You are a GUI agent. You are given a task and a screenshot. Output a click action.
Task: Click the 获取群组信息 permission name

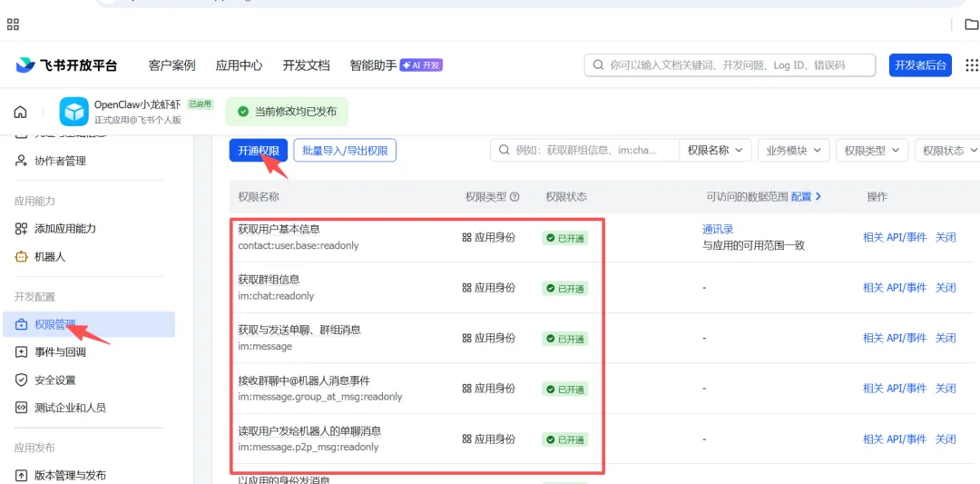point(269,280)
